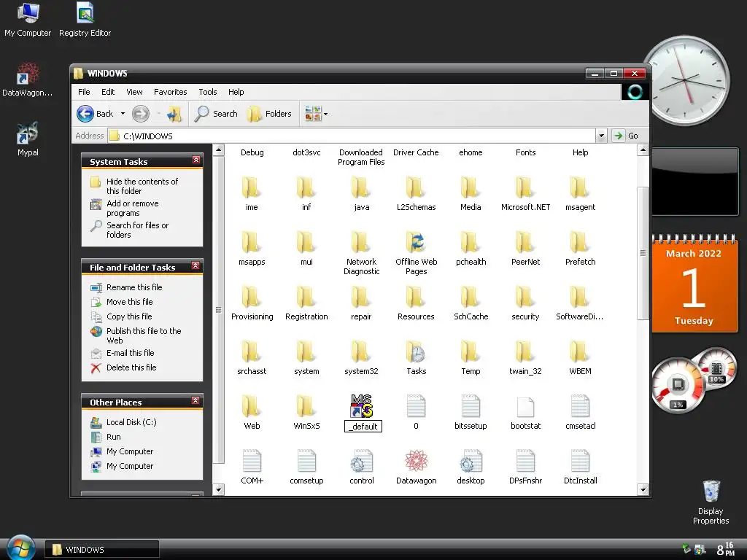Click Search for files or folders
The height and width of the screenshot is (560, 747).
pyautogui.click(x=137, y=230)
